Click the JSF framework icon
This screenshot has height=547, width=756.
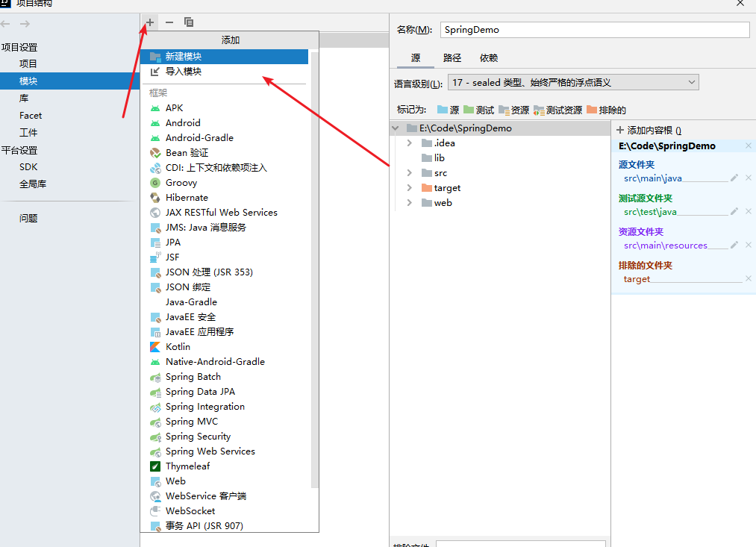[x=155, y=257]
